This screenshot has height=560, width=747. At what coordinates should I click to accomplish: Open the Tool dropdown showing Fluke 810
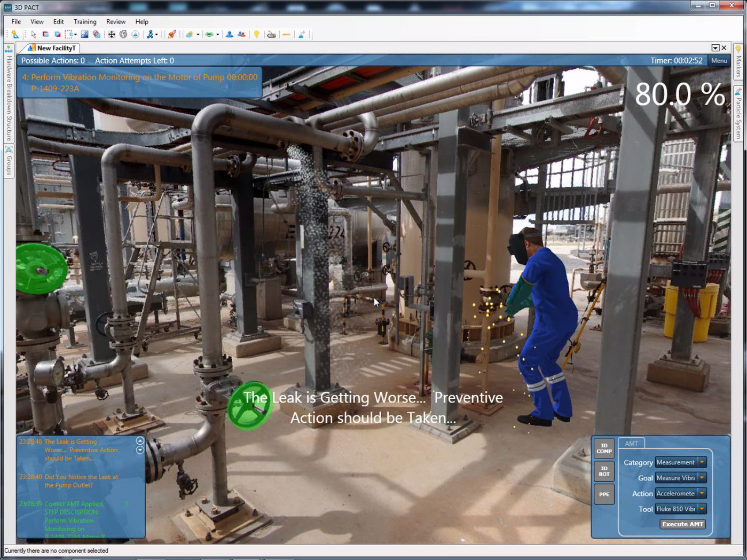click(702, 509)
